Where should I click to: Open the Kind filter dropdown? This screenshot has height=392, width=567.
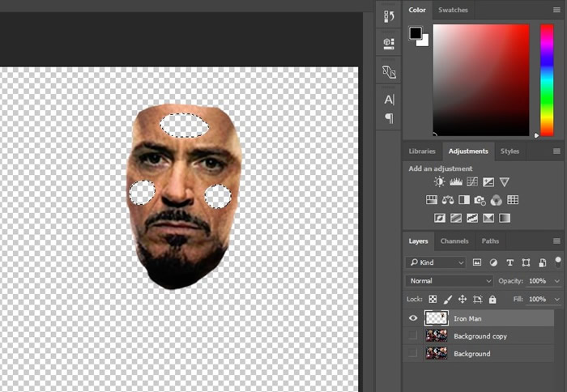[436, 262]
